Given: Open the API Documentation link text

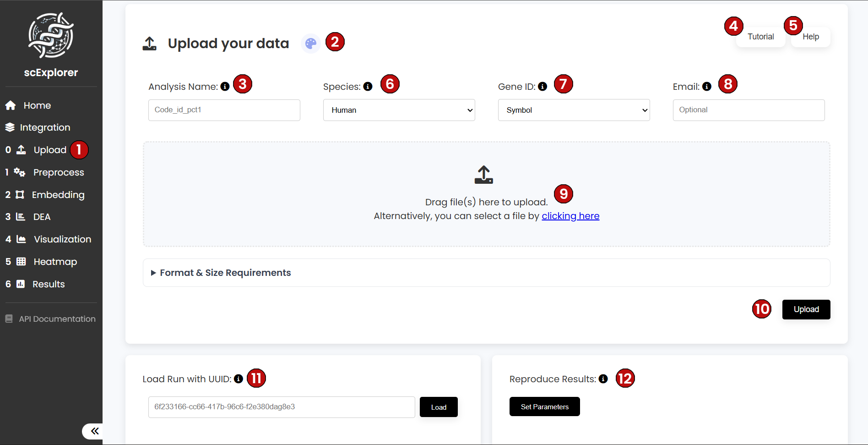Looking at the screenshot, I should [57, 319].
